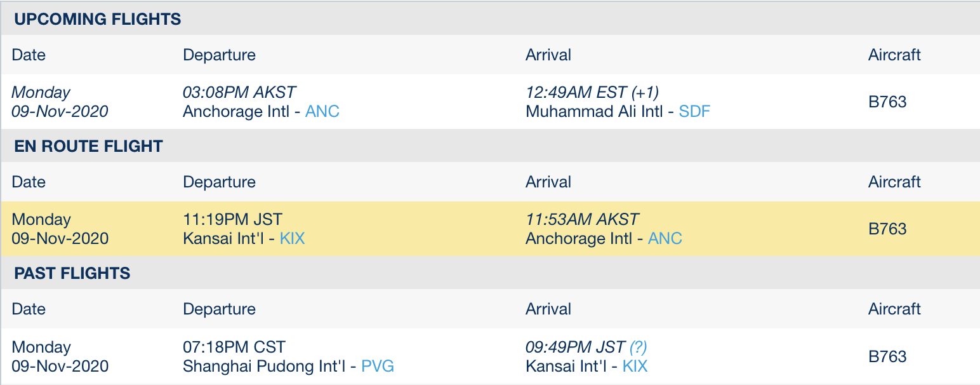Viewport: 980px width, 385px height.
Task: Click the (?) link beside 09:49PM JST
Action: [x=638, y=347]
